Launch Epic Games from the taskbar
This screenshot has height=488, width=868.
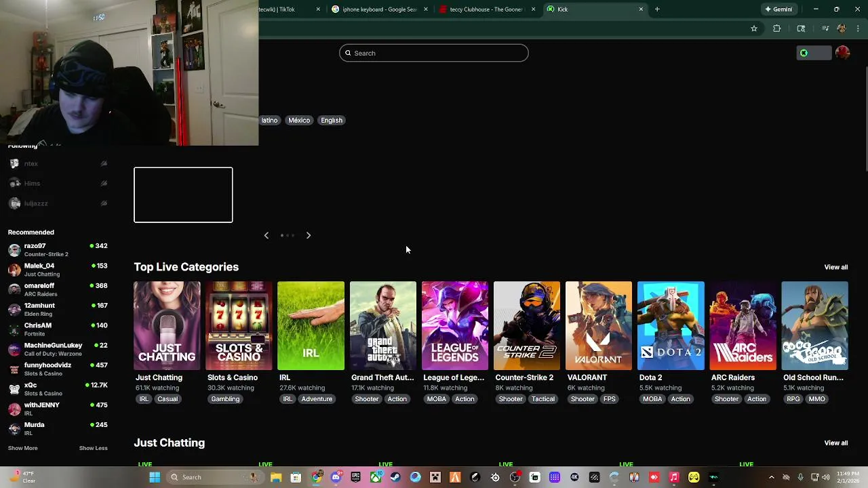click(x=355, y=477)
